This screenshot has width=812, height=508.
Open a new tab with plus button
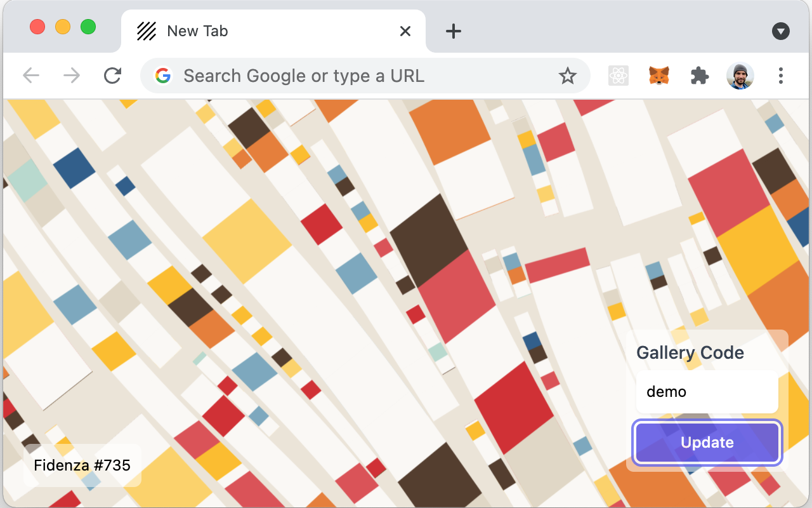pyautogui.click(x=453, y=31)
